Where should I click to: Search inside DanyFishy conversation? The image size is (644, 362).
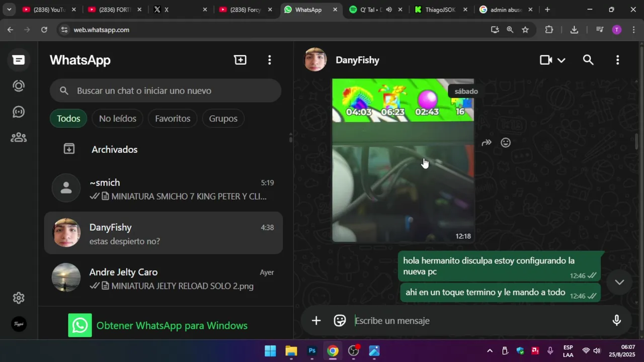(588, 60)
